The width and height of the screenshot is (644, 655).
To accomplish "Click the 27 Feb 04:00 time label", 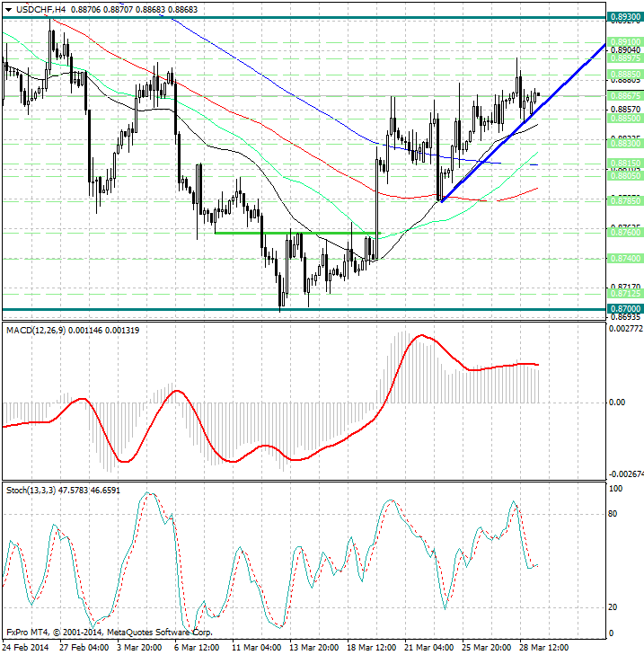I will tap(84, 648).
